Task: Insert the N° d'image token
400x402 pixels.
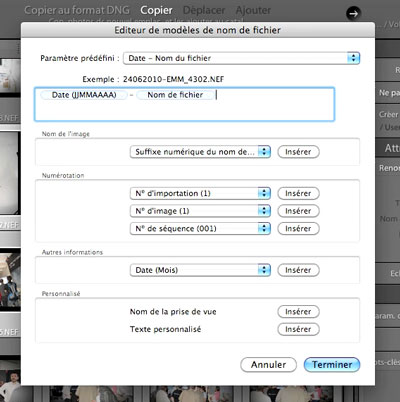Action: tap(298, 211)
